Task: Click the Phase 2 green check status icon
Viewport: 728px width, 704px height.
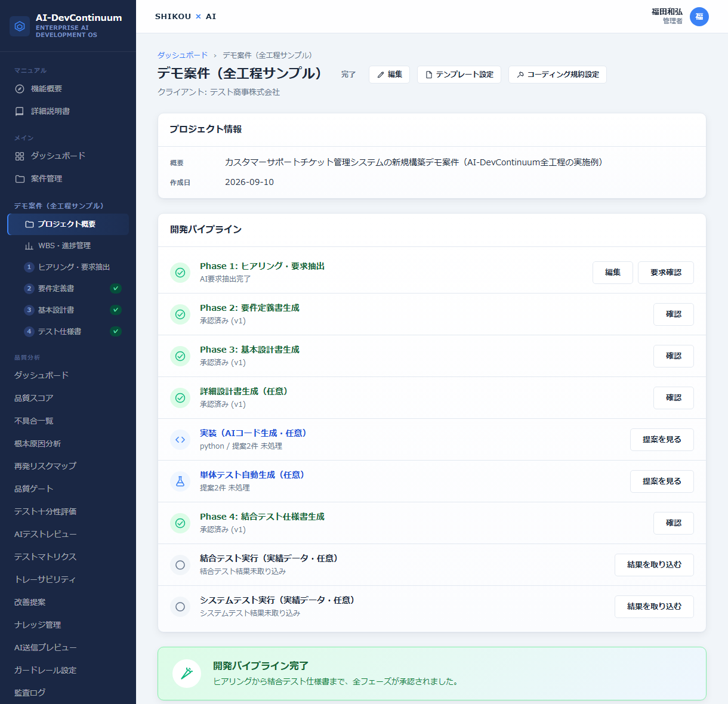Action: coord(180,314)
